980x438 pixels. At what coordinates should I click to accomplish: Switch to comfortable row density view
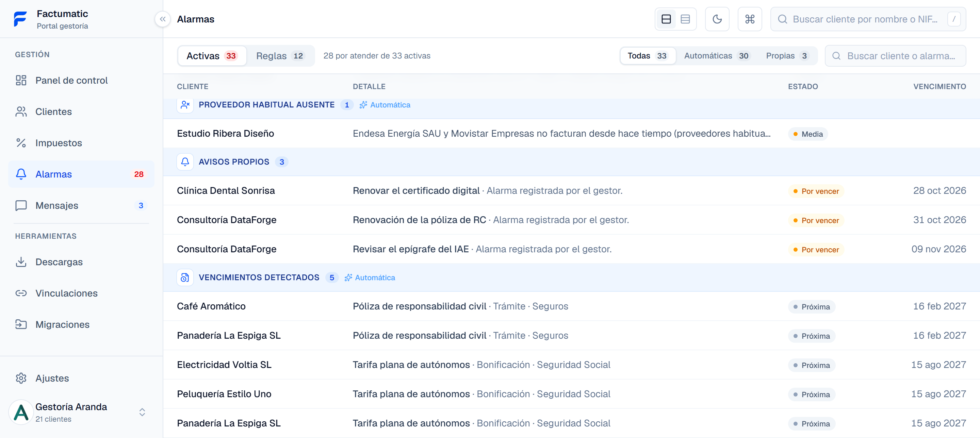click(666, 19)
